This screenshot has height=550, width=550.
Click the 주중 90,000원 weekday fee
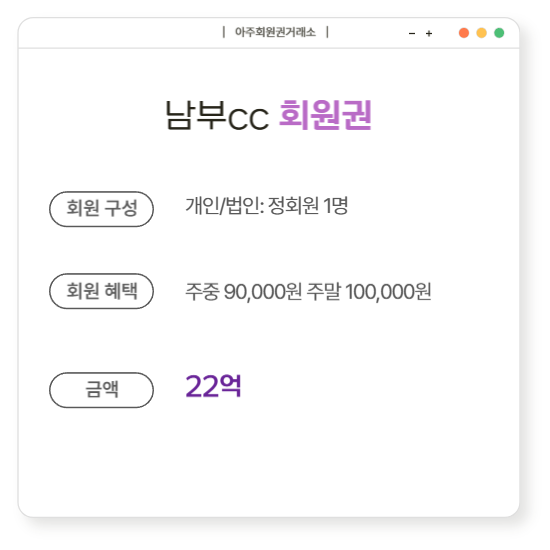coord(243,292)
